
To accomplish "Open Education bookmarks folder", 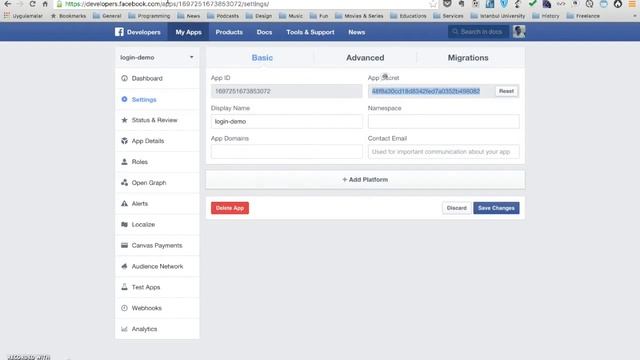I will pyautogui.click(x=408, y=16).
